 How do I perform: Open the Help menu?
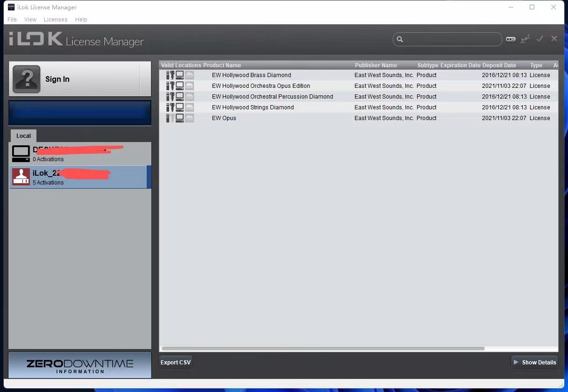pos(81,20)
